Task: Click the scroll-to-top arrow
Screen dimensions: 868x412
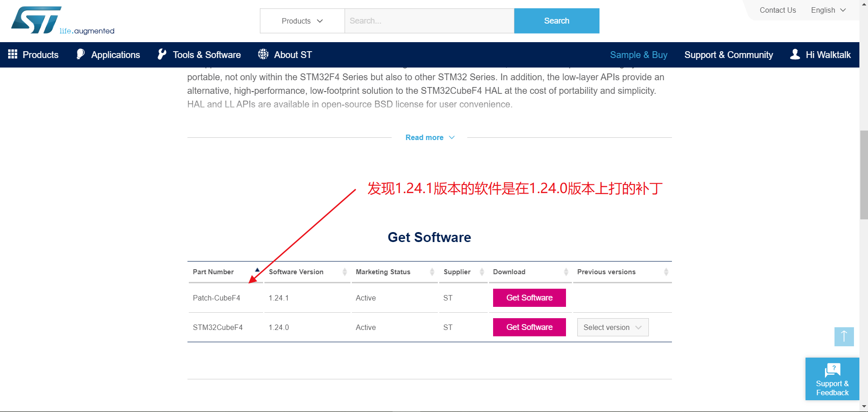Action: click(x=844, y=337)
